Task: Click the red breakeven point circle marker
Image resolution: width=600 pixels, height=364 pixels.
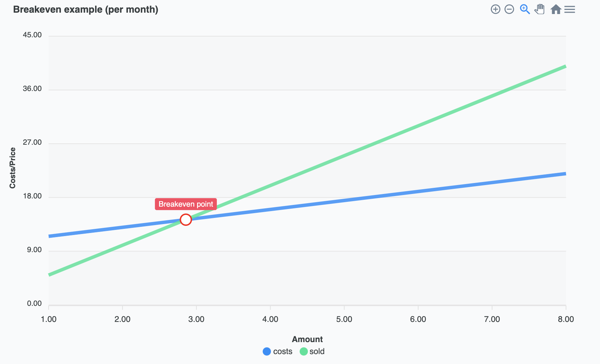Action: [186, 219]
